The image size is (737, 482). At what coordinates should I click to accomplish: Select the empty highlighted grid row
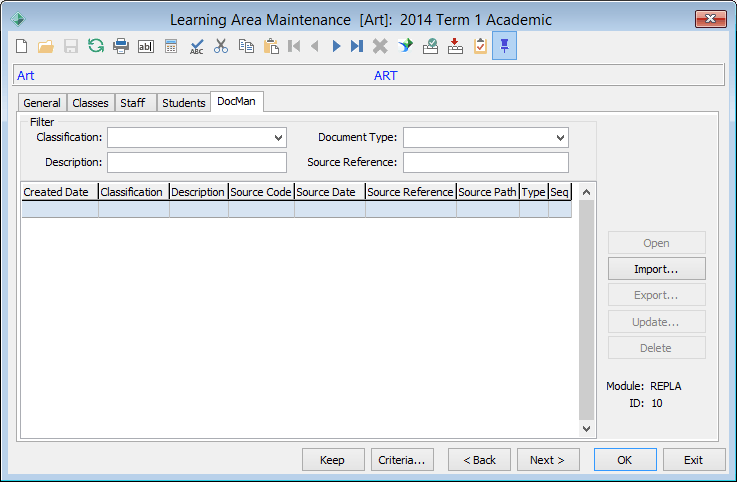[x=297, y=209]
